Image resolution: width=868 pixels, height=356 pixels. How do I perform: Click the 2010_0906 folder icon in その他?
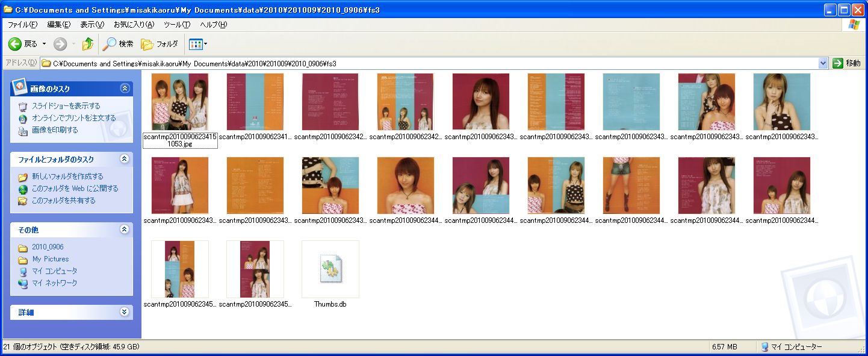click(x=23, y=248)
